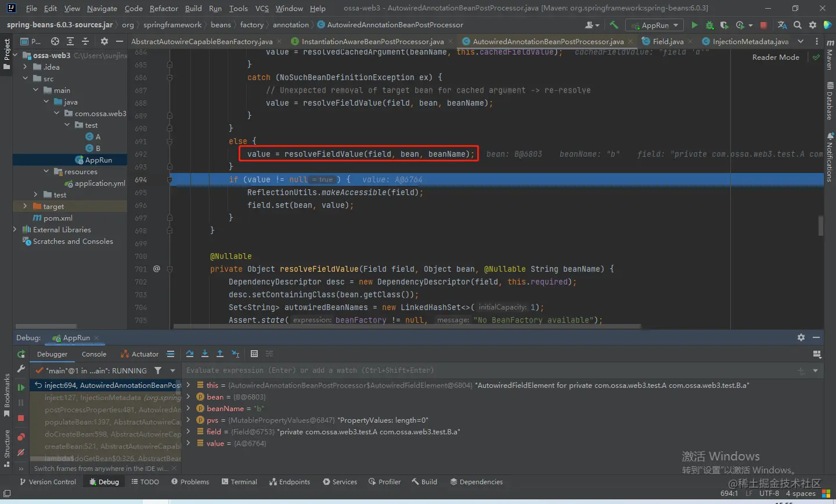The image size is (836, 504).
Task: Expand the .idea folder
Action: (x=25, y=67)
